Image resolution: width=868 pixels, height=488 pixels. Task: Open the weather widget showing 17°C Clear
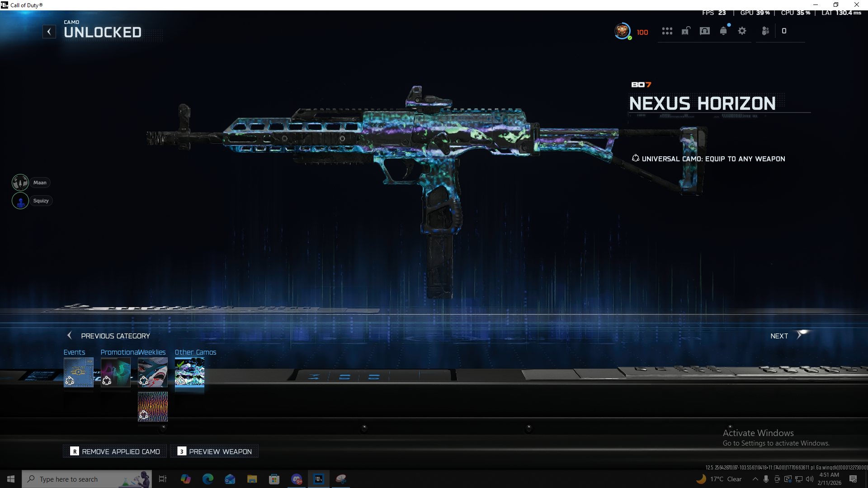click(x=719, y=479)
